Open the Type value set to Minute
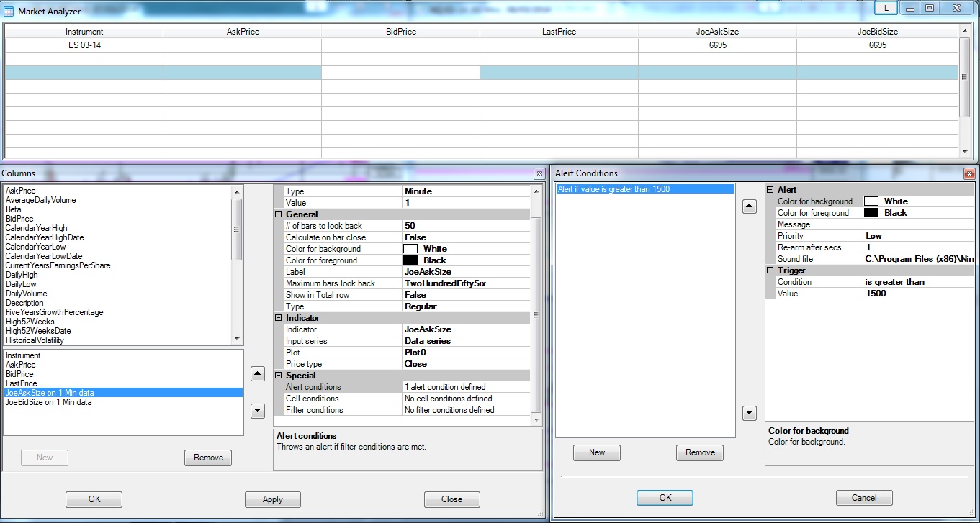980x523 pixels. click(x=466, y=191)
